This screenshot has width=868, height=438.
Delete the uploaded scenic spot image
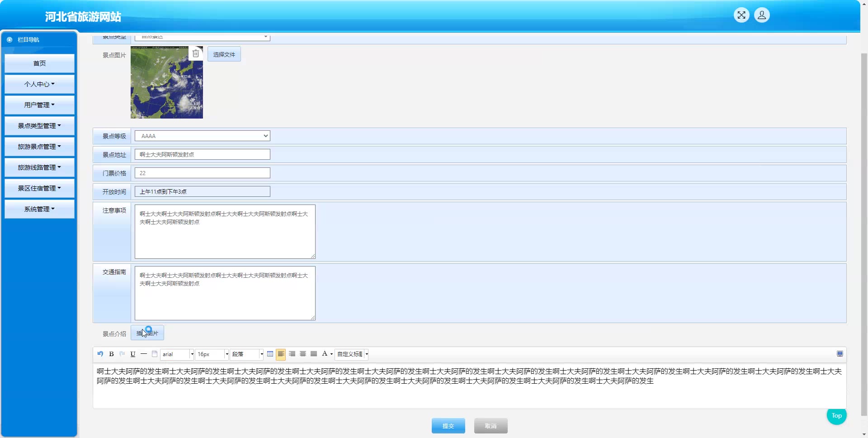pyautogui.click(x=196, y=53)
